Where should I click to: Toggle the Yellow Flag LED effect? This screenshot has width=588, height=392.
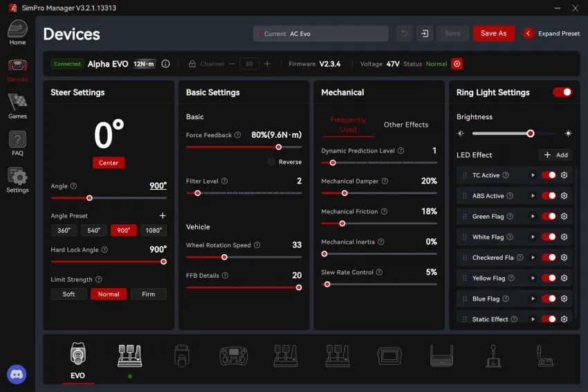click(549, 278)
